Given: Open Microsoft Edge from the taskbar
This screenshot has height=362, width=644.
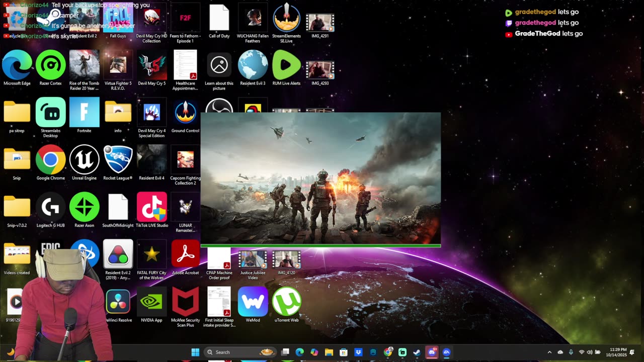Looking at the screenshot, I should click(x=300, y=352).
